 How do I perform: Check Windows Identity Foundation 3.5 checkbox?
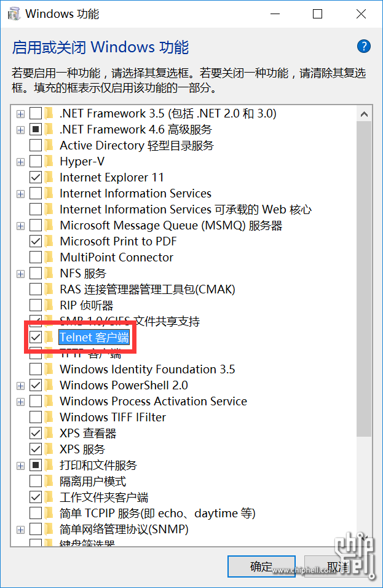click(x=36, y=370)
